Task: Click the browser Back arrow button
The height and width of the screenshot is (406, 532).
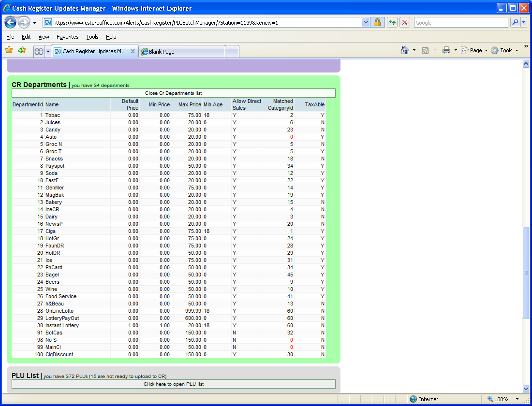Action: [x=11, y=23]
